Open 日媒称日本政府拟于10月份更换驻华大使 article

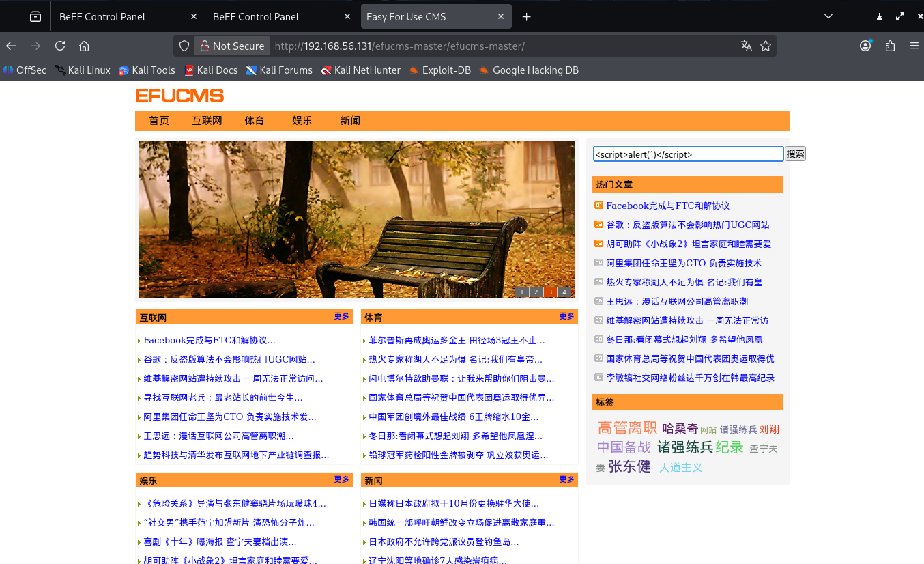[454, 504]
